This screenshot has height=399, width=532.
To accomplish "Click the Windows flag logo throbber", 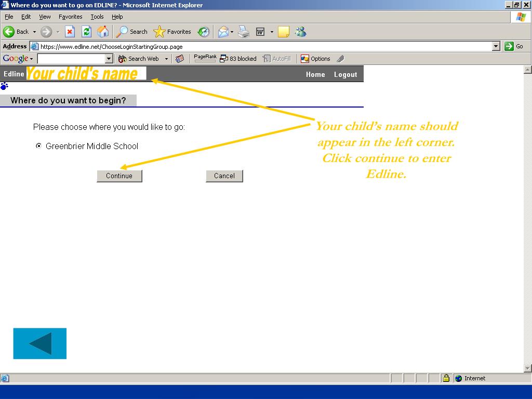I will coord(521,17).
